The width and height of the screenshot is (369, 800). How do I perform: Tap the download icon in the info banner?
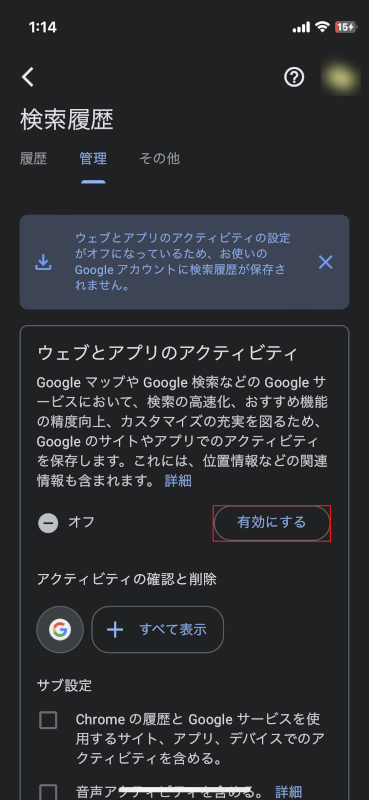pyautogui.click(x=44, y=262)
